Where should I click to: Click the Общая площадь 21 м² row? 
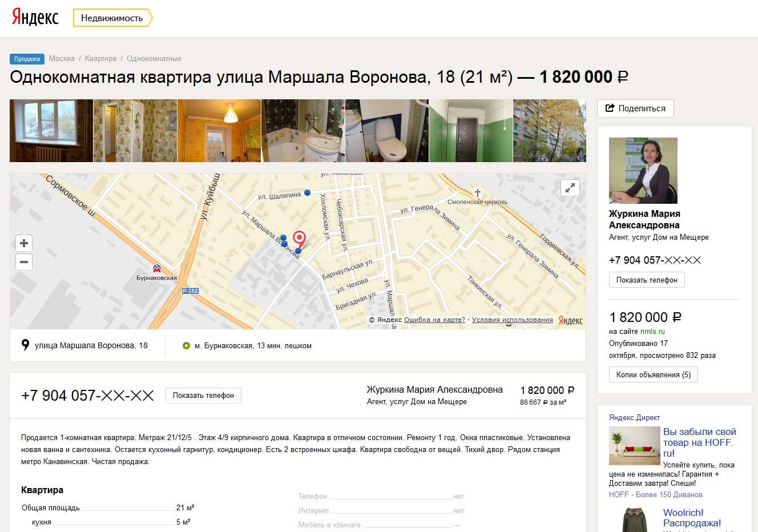pyautogui.click(x=108, y=507)
